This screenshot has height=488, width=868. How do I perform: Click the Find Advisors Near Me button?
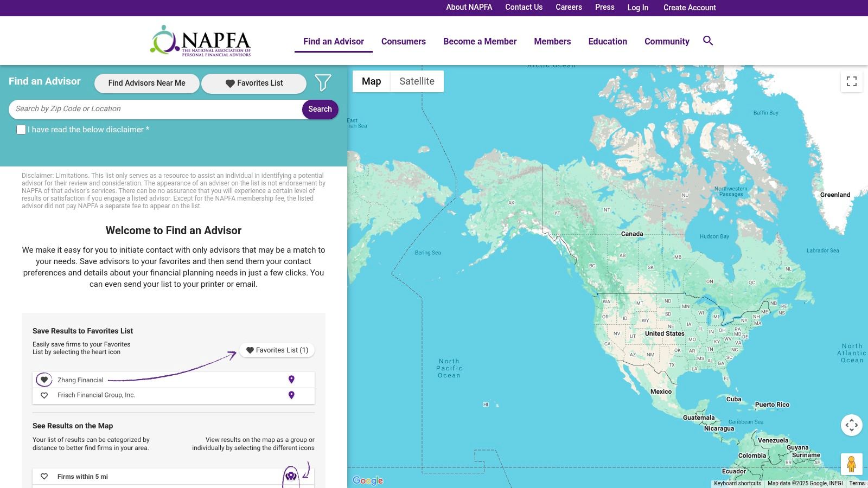146,83
